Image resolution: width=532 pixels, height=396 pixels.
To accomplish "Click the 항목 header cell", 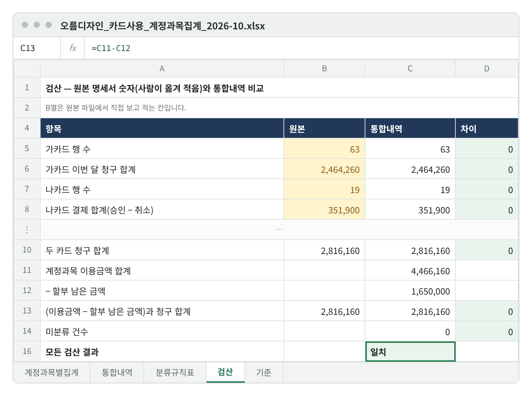I will (162, 128).
